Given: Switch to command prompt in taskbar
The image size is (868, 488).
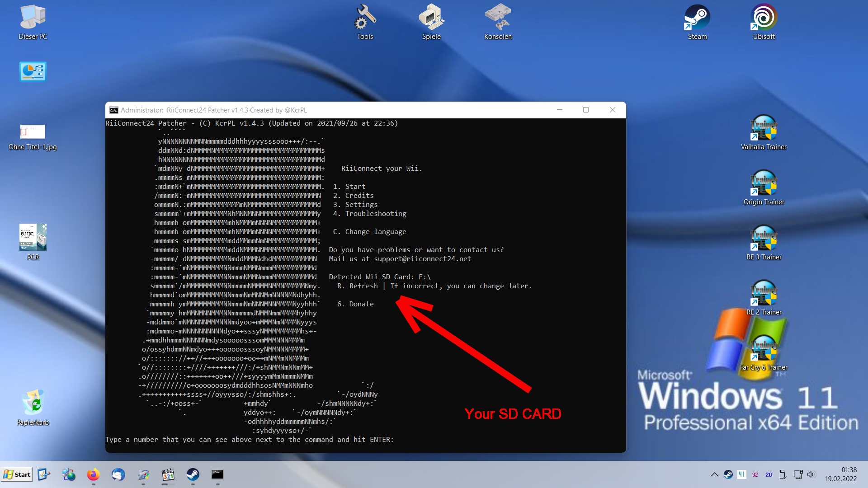Looking at the screenshot, I should [x=217, y=474].
